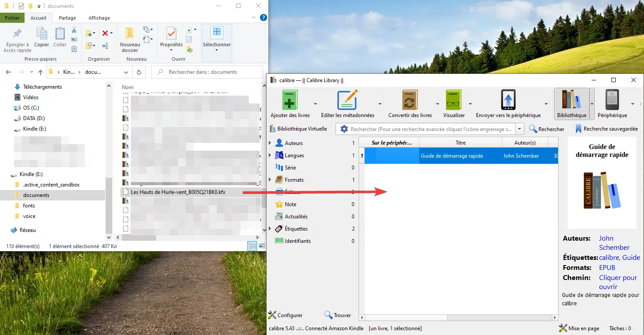Click Trouver in the tag browser
Viewport: 644px width, 335px height.
(x=338, y=315)
